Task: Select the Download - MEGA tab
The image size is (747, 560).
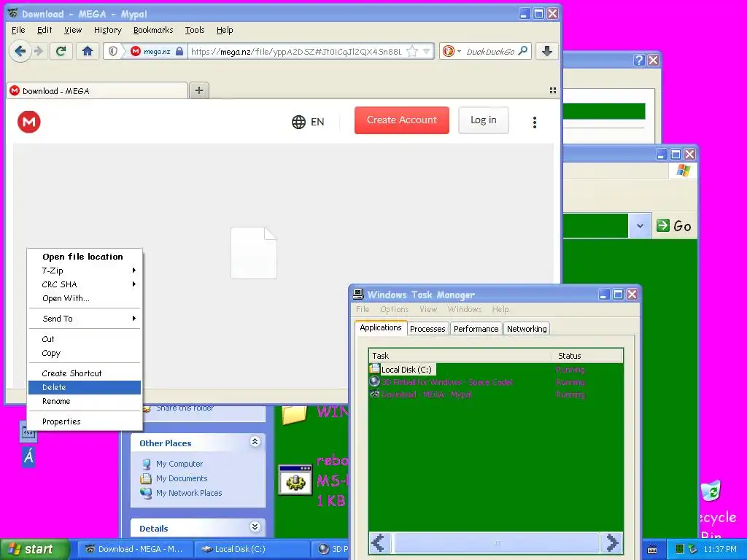Action: pyautogui.click(x=97, y=90)
